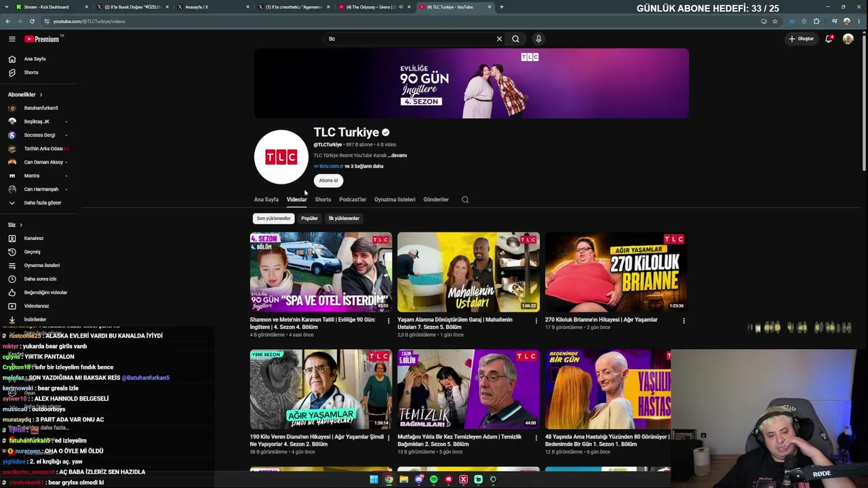Open more actions for 270 Kiloluk Brianne video
Viewport: 868px width, 488px height.
pos(684,321)
